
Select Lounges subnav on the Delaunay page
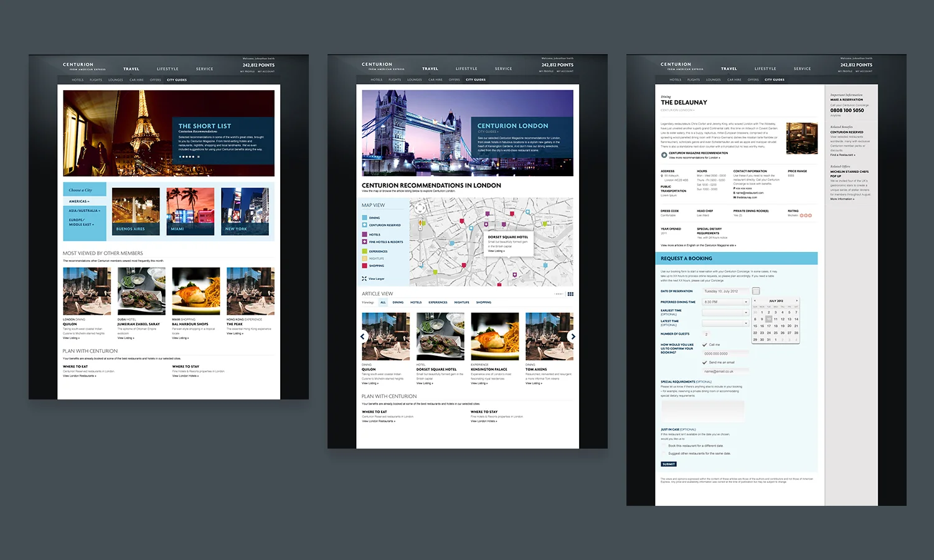714,80
